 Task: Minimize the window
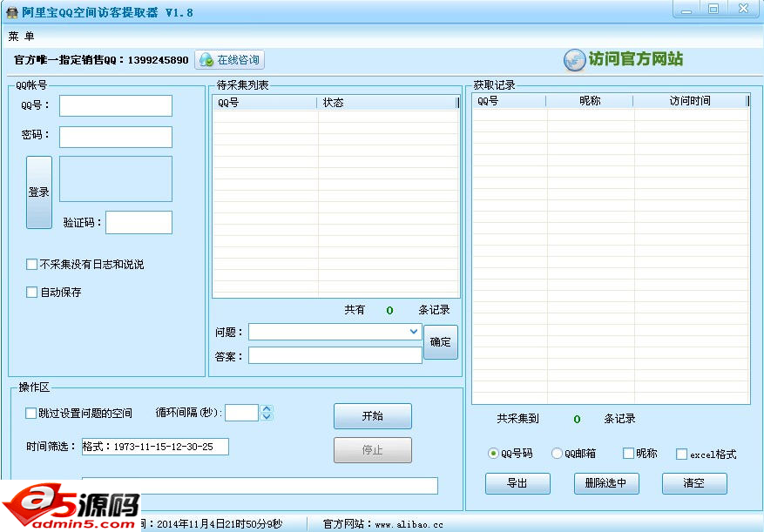click(686, 9)
